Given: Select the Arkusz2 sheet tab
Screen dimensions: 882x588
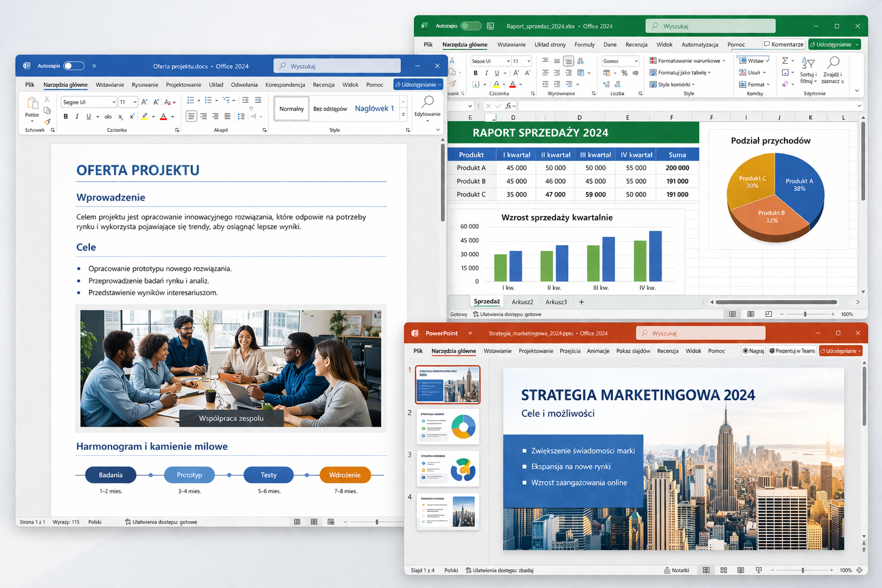Looking at the screenshot, I should (523, 301).
